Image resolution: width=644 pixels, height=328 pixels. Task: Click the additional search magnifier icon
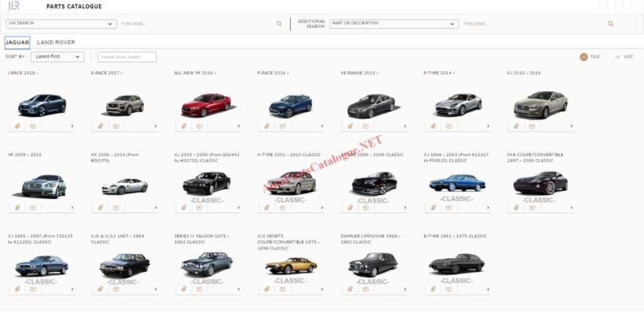pyautogui.click(x=610, y=24)
